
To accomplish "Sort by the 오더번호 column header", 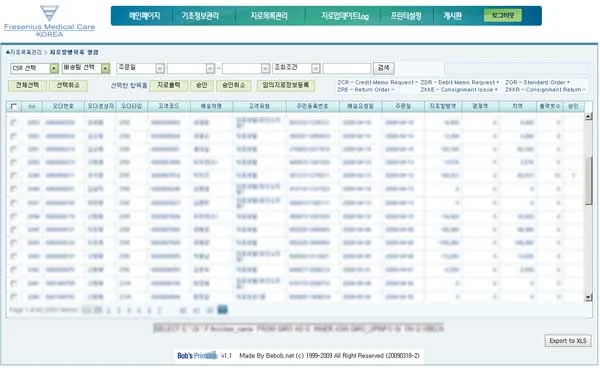I will click(x=64, y=107).
